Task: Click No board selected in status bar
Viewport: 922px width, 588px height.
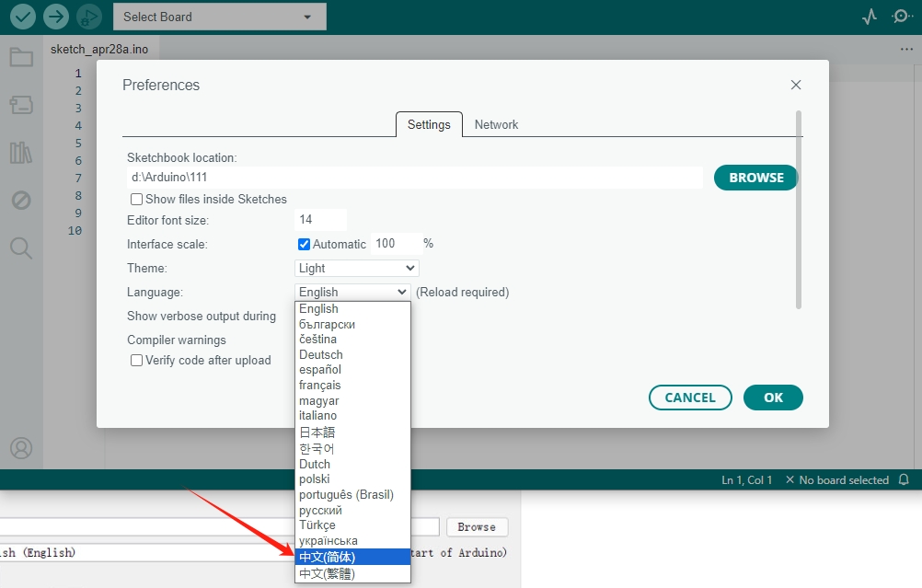Action: [837, 480]
